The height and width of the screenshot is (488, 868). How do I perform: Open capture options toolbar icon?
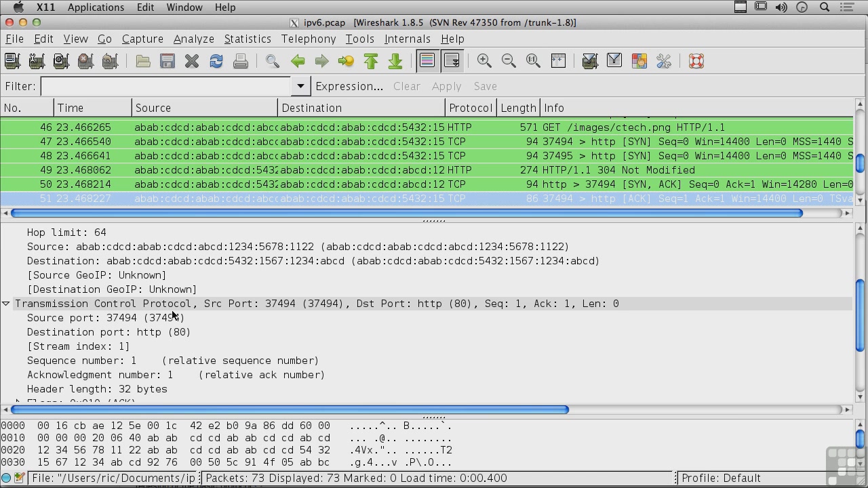[x=37, y=61]
